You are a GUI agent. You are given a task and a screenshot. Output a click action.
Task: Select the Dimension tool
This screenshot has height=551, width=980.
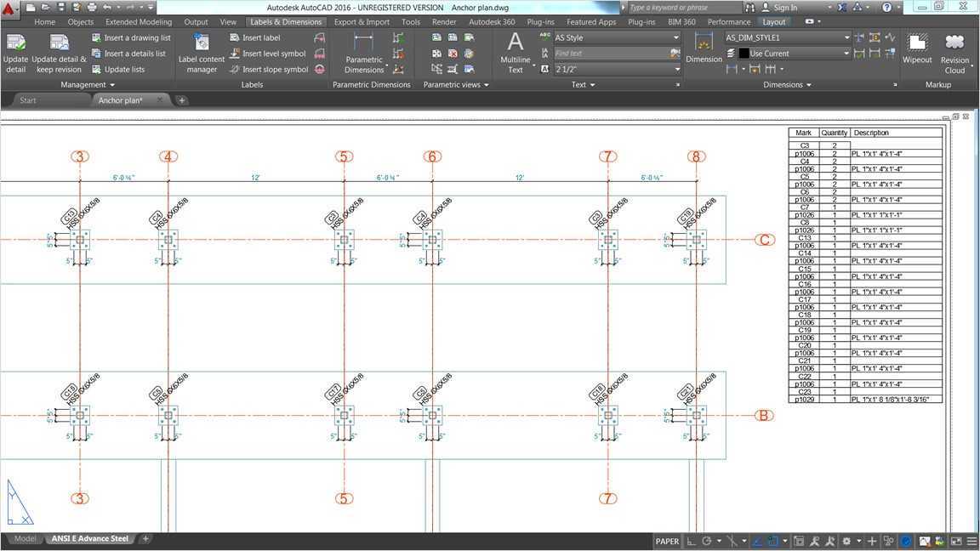point(704,48)
